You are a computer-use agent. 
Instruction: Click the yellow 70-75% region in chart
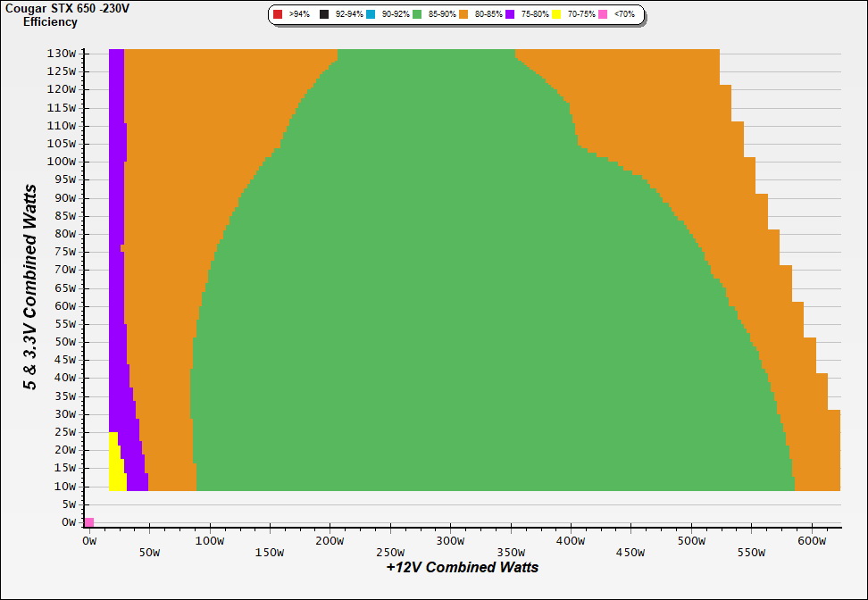pyautogui.click(x=114, y=464)
